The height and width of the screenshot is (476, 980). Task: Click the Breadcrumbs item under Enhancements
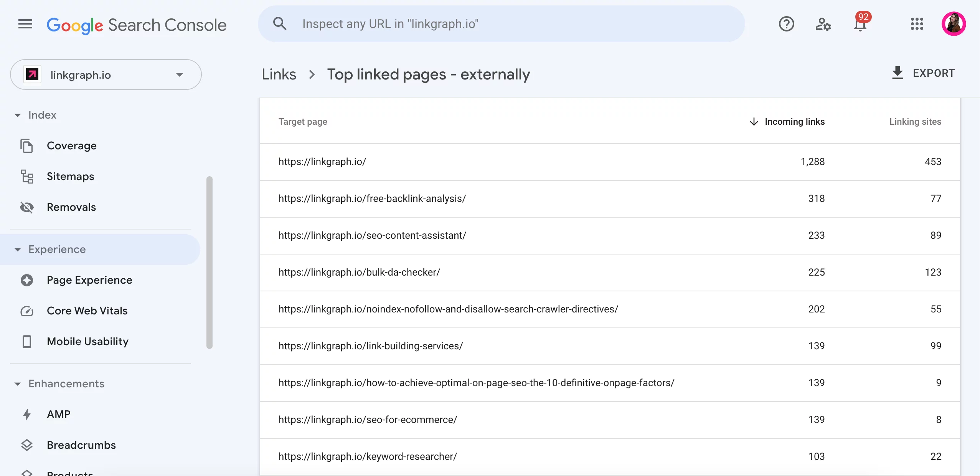(x=81, y=445)
